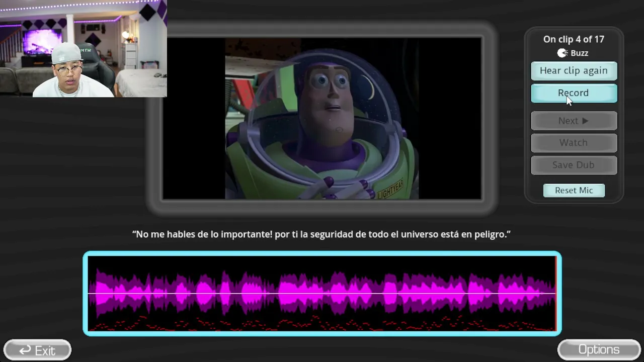Click the Hear clip again button

tap(574, 71)
